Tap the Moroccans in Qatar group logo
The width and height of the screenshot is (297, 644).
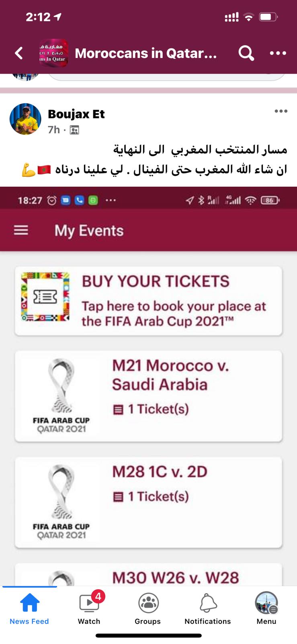[x=53, y=53]
